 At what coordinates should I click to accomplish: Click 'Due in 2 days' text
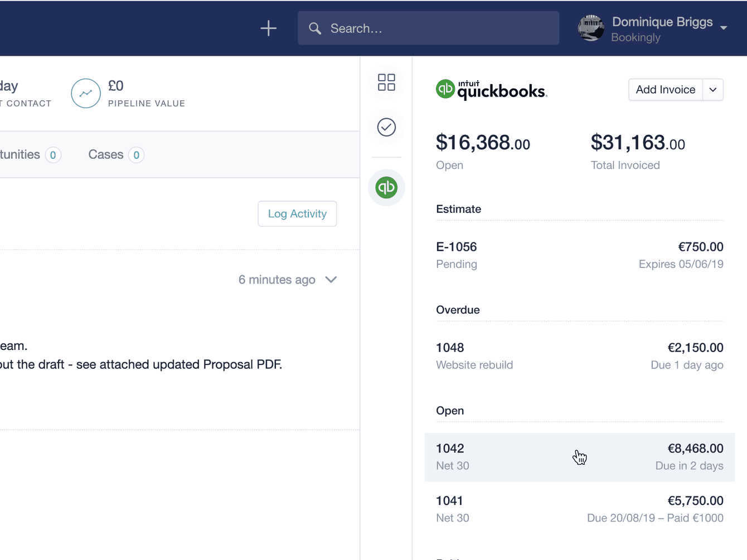(690, 466)
